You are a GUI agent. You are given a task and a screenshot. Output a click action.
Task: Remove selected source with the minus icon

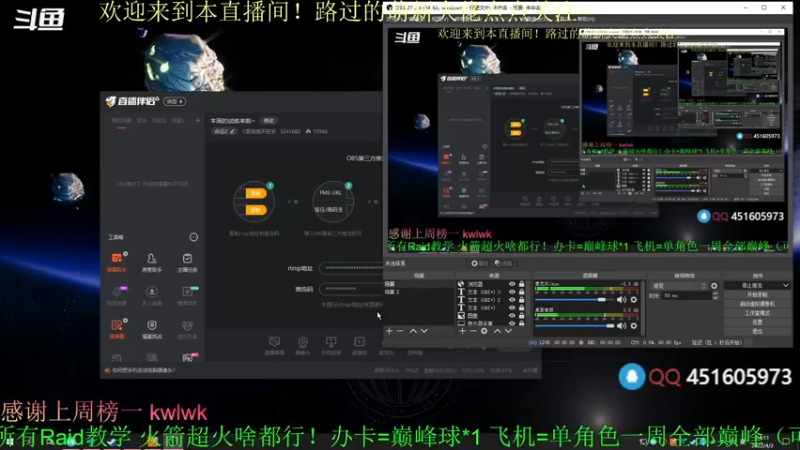[x=473, y=331]
